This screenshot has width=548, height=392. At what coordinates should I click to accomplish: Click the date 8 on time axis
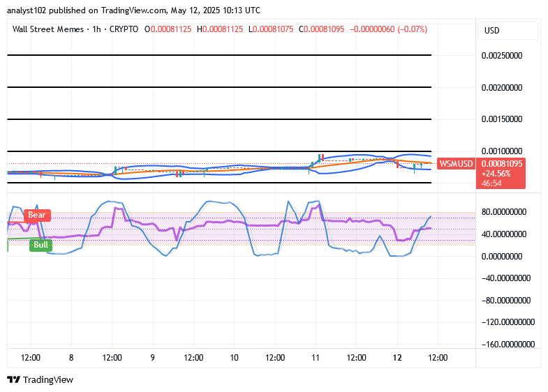coord(71,358)
